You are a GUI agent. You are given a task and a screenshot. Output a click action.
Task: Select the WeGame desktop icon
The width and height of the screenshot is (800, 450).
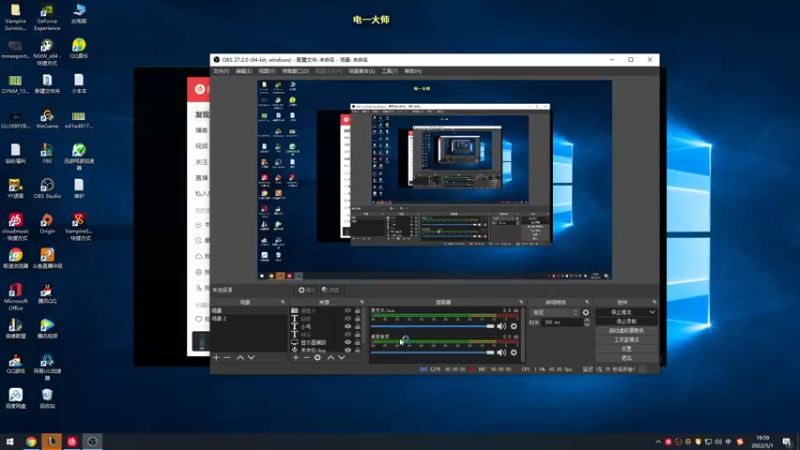point(47,118)
